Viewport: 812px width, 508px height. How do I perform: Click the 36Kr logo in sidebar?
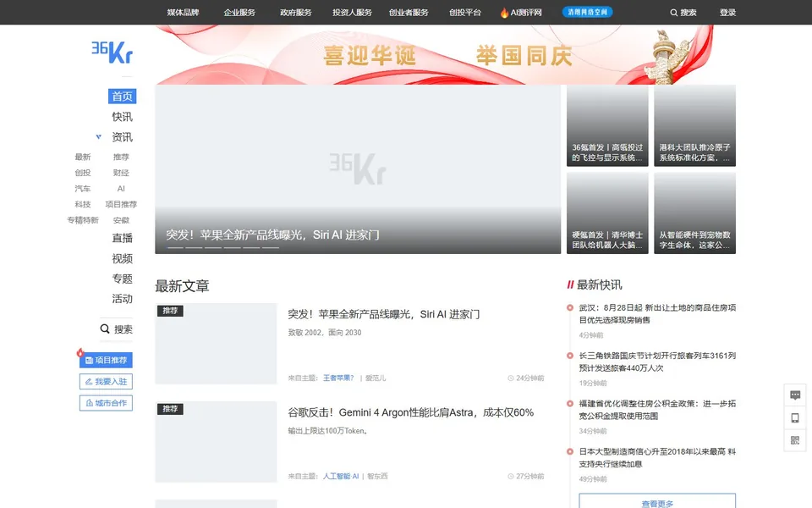[x=112, y=52]
